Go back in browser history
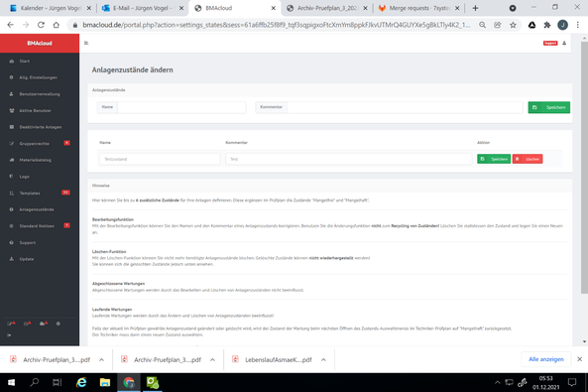Screen dimensions: 588x392 pos(11,25)
